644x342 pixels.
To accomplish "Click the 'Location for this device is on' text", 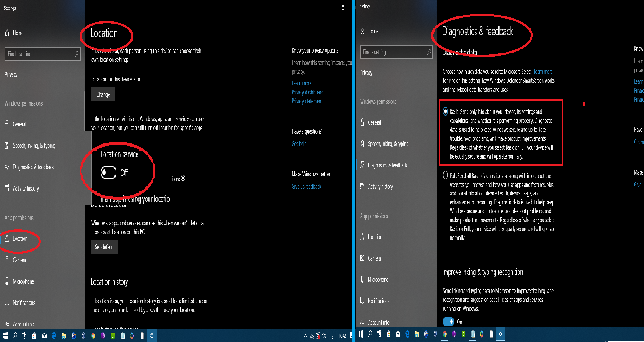I will point(116,79).
